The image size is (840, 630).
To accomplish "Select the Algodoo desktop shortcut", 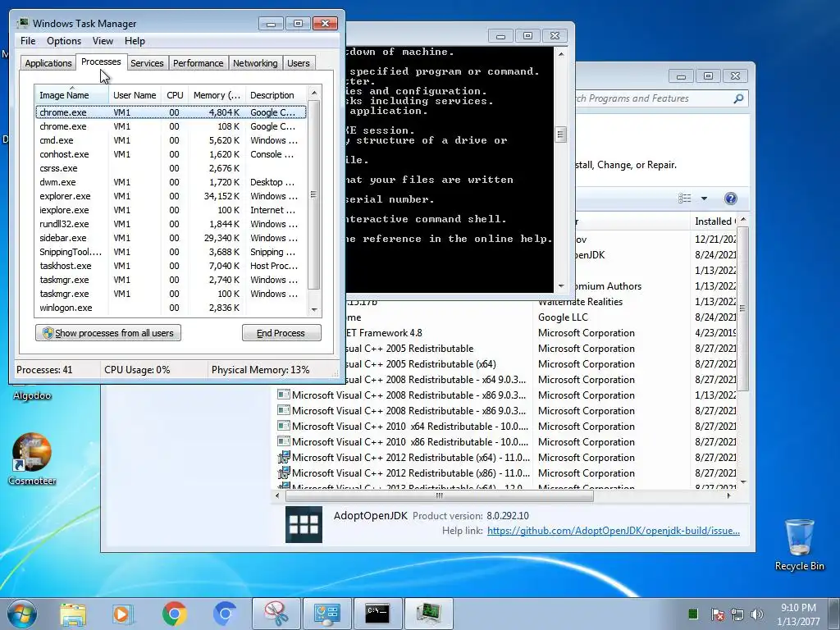I will pyautogui.click(x=32, y=395).
